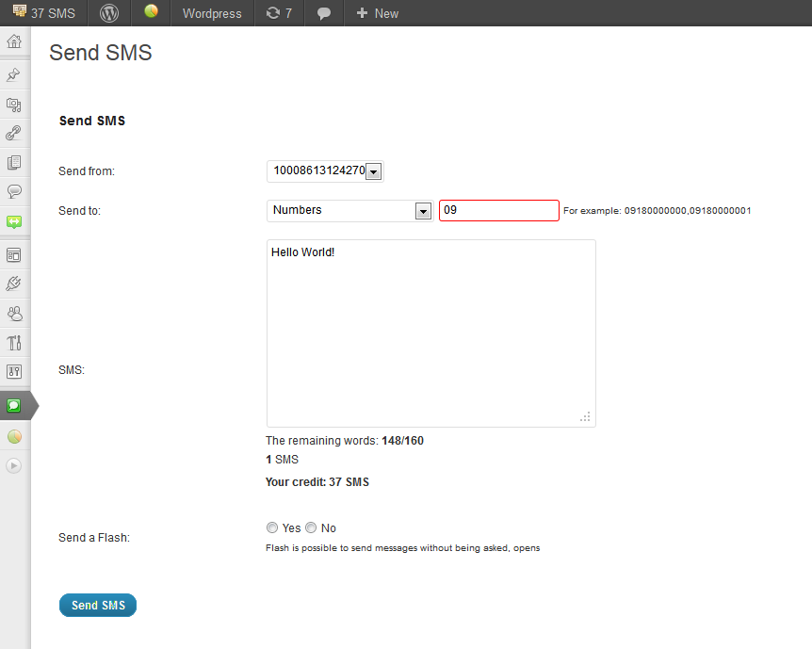
Task: Open the Dashboard home icon in sidebar
Action: pos(14,41)
